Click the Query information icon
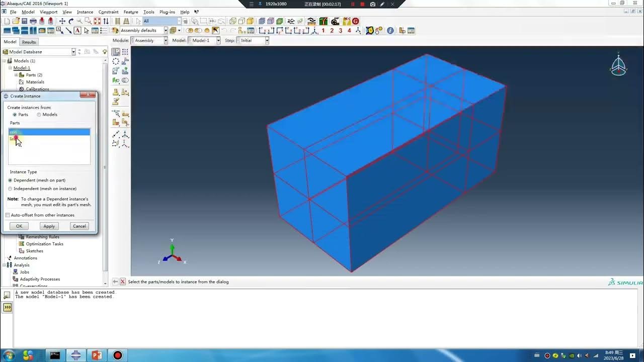 [390, 30]
